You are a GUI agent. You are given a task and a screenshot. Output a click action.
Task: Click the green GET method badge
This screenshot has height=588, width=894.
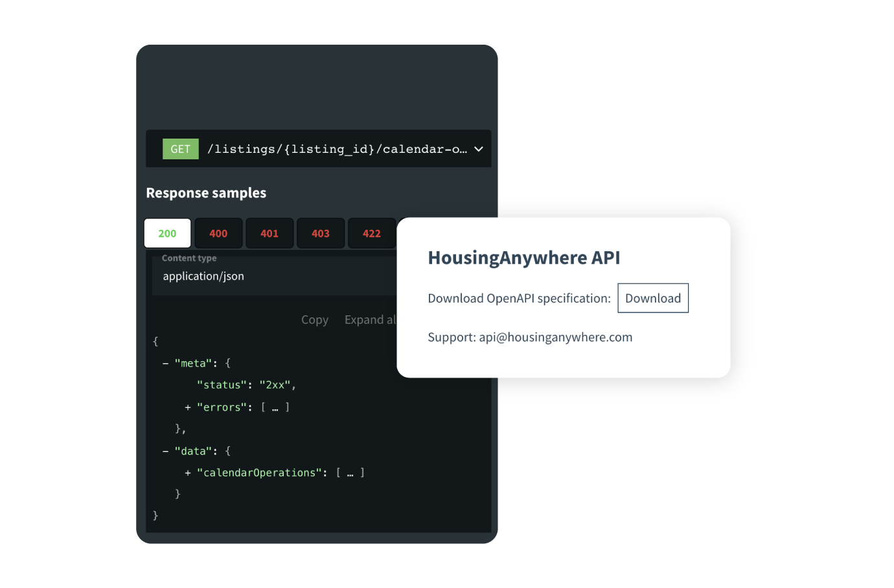pyautogui.click(x=180, y=149)
